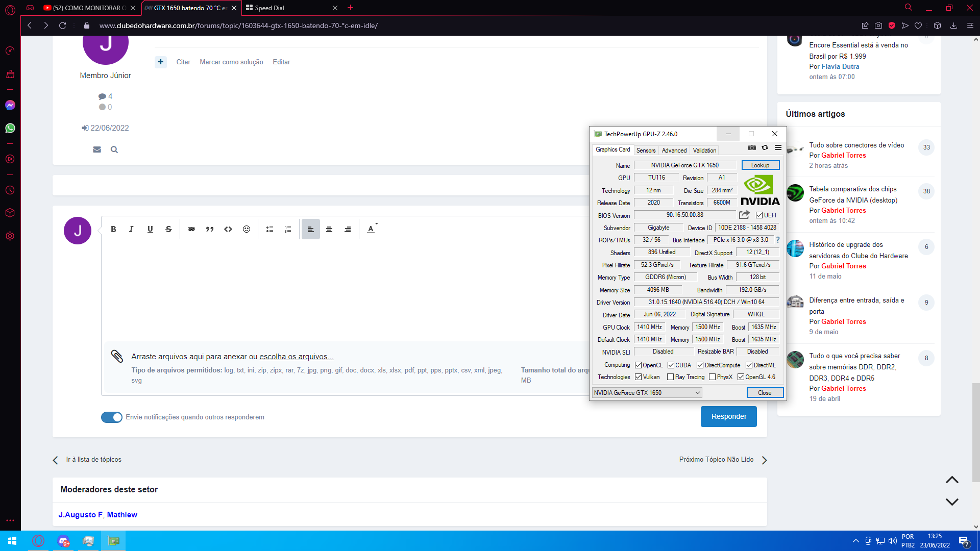This screenshot has width=980, height=551.
Task: Toggle the CUDA checkbox
Action: 671,365
